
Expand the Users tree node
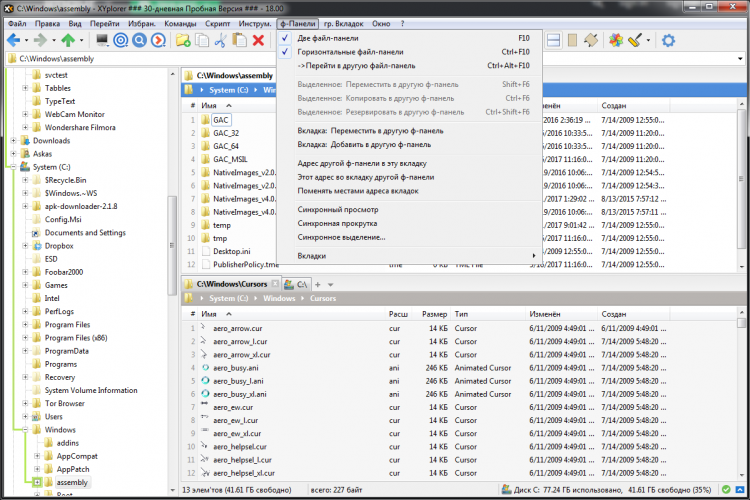[25, 417]
